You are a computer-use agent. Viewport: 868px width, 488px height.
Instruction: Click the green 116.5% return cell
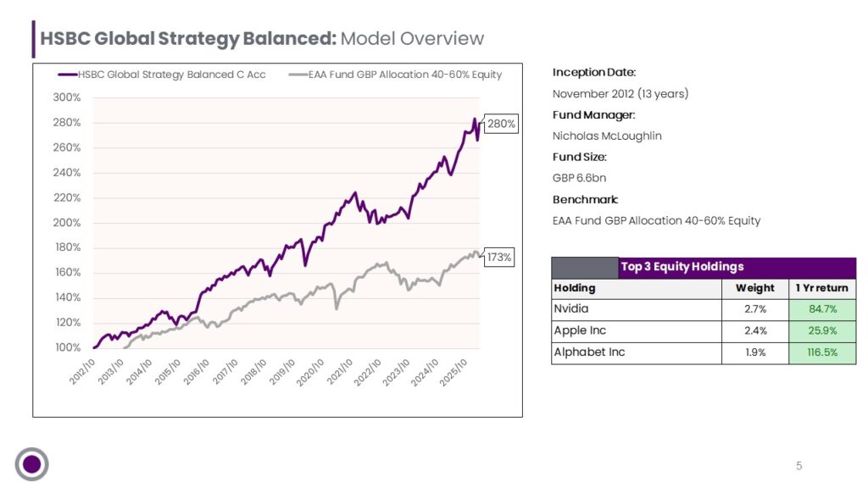(822, 352)
